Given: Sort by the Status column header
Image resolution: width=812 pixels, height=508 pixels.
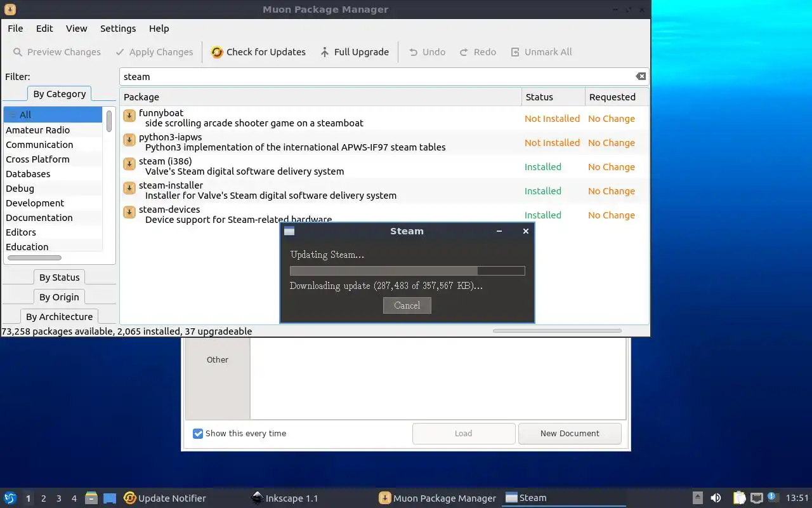Looking at the screenshot, I should pos(553,97).
